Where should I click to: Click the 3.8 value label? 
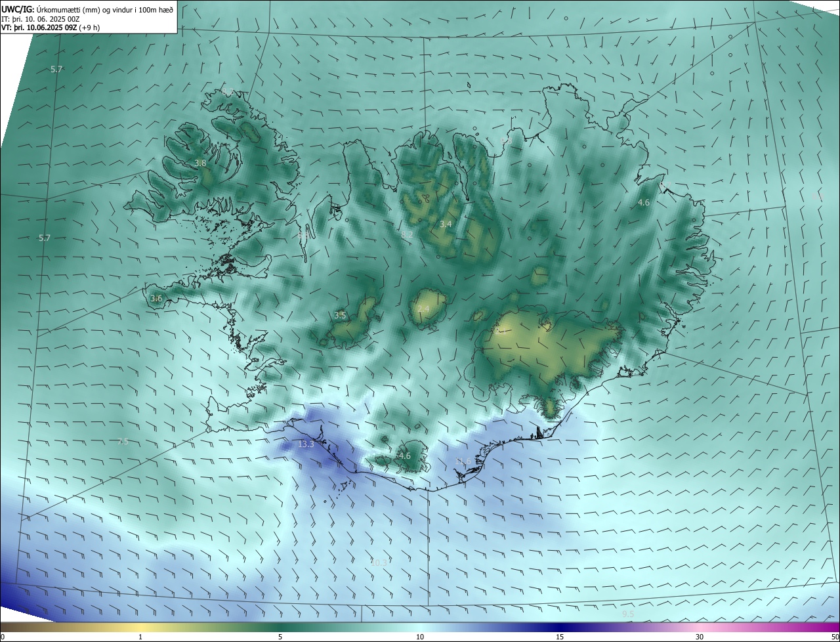[x=200, y=163]
